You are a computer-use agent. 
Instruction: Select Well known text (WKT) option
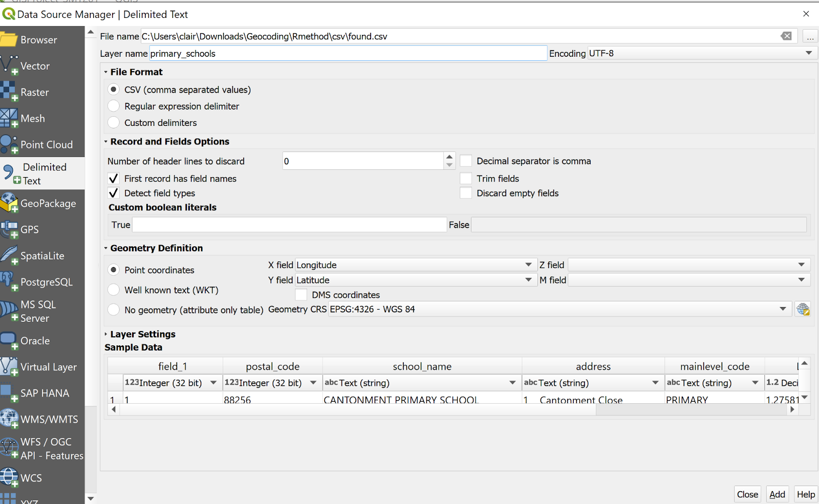[114, 290]
